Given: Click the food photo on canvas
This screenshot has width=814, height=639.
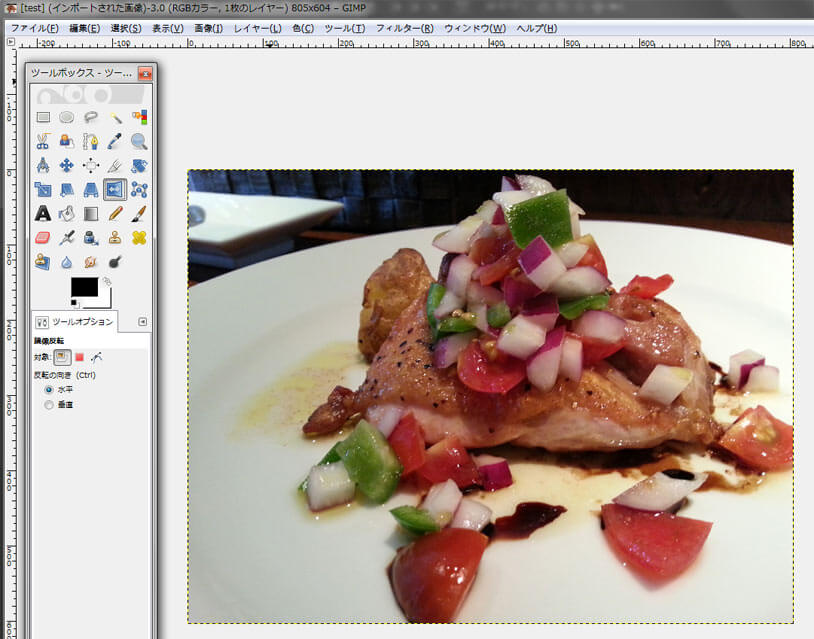Looking at the screenshot, I should coord(490,396).
